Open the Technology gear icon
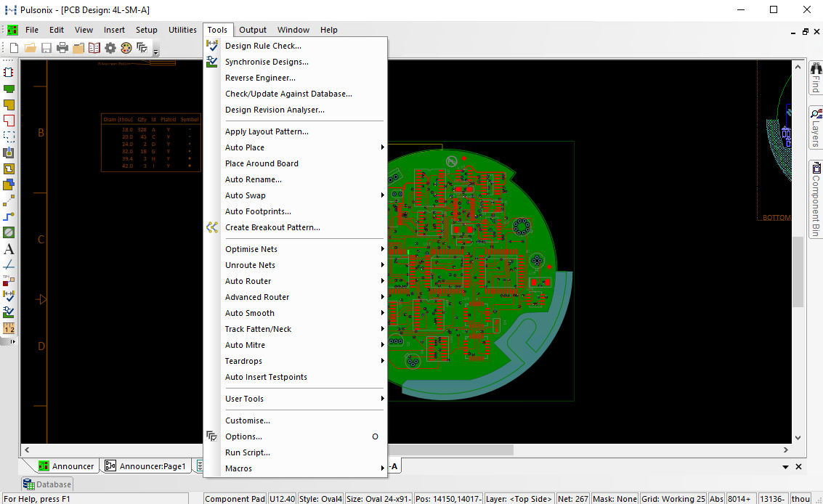This screenshot has width=823, height=504. (x=110, y=49)
